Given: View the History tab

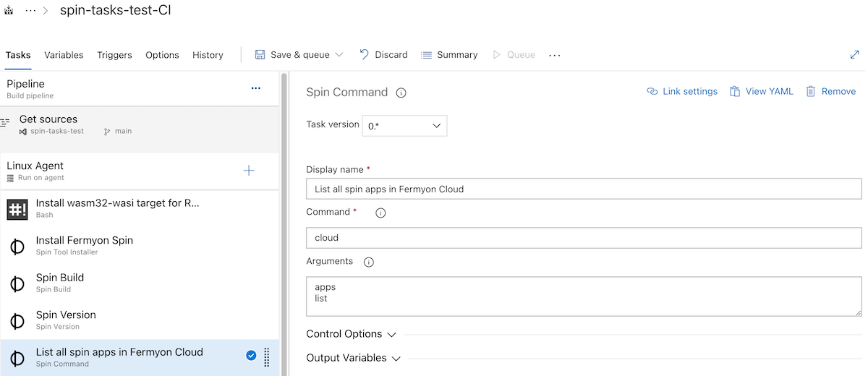Looking at the screenshot, I should 208,55.
